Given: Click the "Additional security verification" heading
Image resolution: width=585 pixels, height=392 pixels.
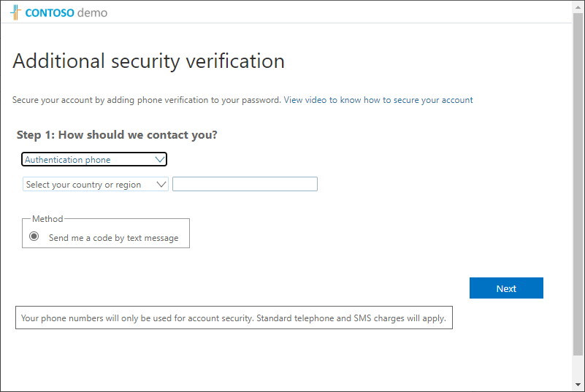Looking at the screenshot, I should tap(148, 61).
